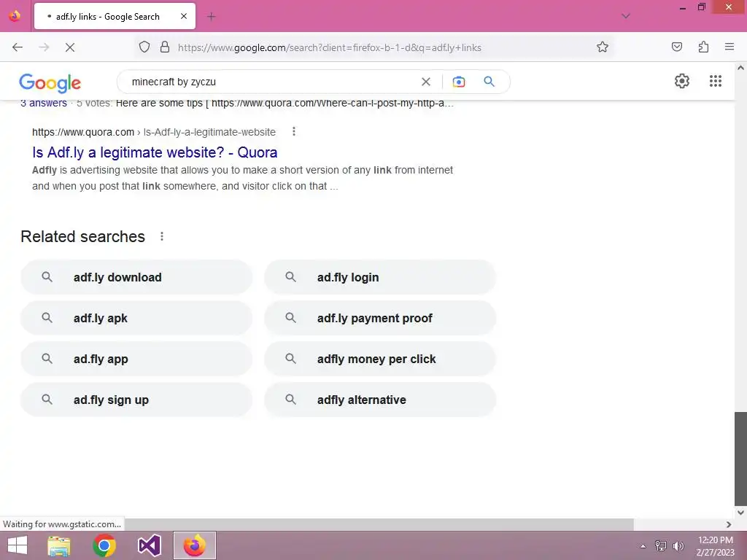
Task: Close the adf.ly links Google Search tab
Action: click(184, 16)
